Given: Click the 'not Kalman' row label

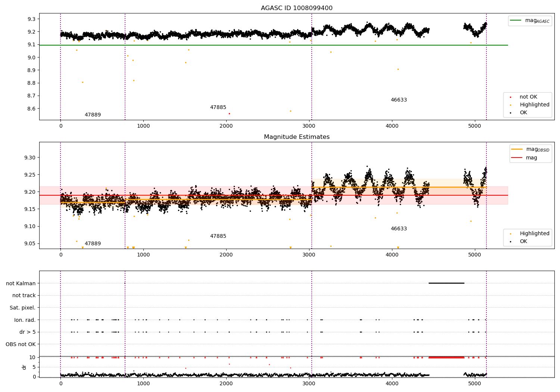Looking at the screenshot, I should coord(21,283).
